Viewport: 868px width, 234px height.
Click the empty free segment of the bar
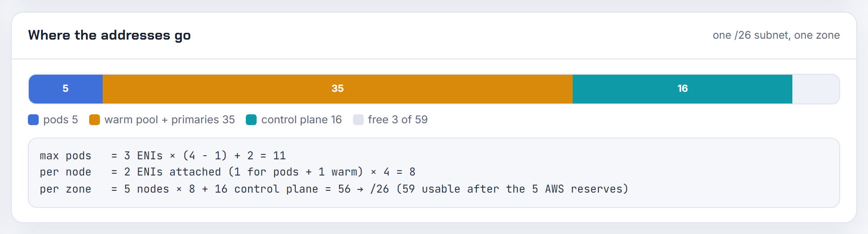pyautogui.click(x=816, y=89)
